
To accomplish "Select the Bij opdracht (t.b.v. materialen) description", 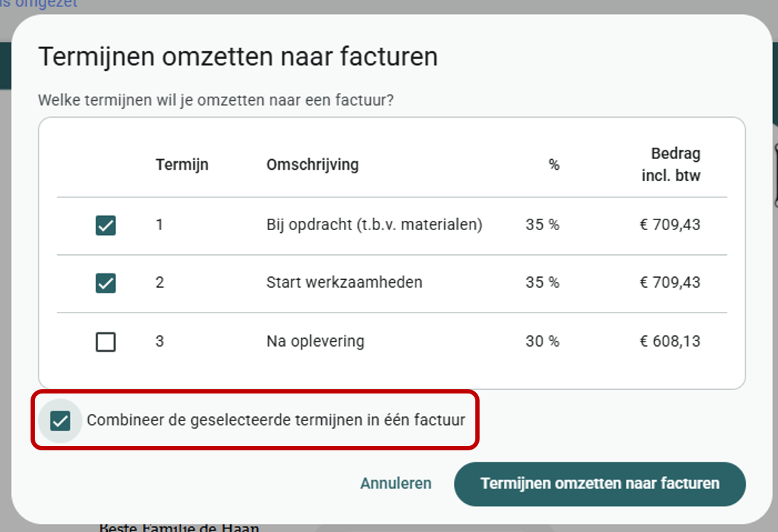I will [374, 224].
